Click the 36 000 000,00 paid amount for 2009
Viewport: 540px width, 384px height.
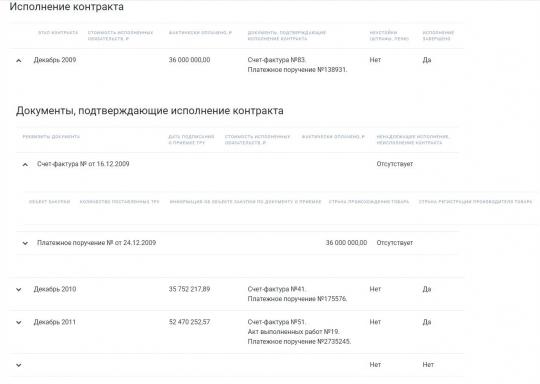189,60
